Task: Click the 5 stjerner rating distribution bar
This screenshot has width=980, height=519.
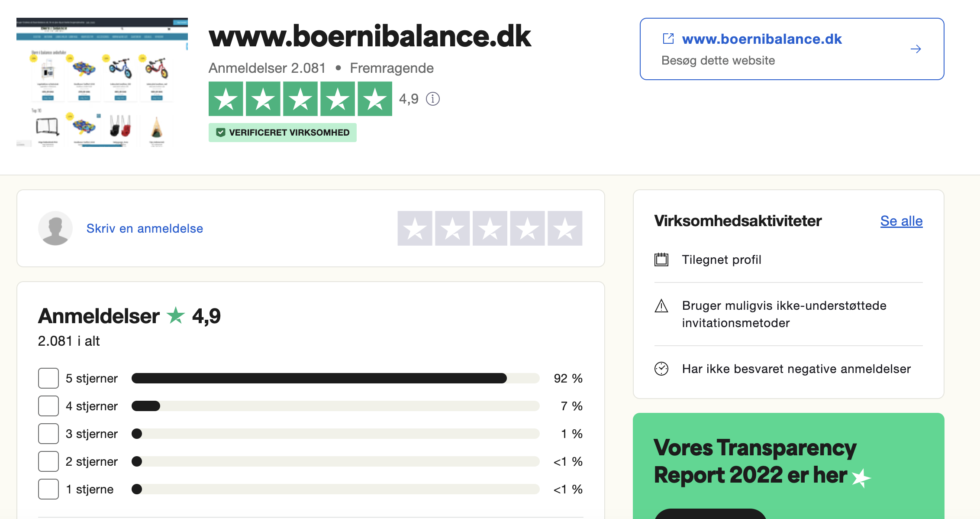Action: coord(335,378)
